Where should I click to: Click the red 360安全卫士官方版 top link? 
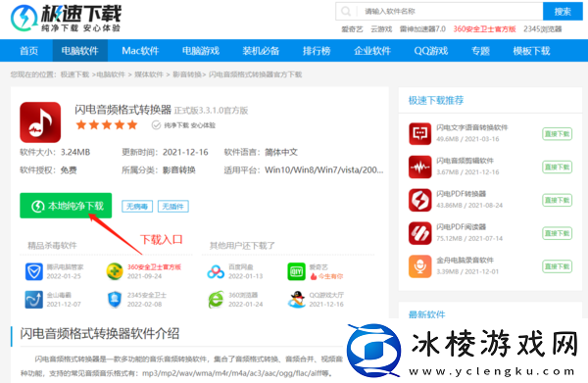click(484, 29)
